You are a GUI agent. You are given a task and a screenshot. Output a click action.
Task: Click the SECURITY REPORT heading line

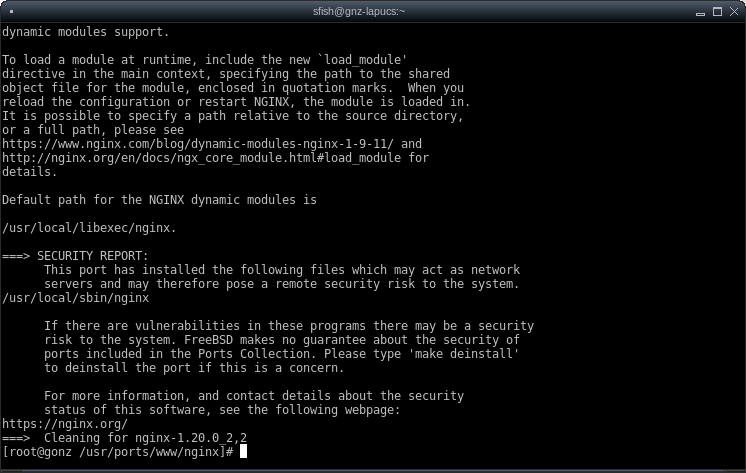75,256
